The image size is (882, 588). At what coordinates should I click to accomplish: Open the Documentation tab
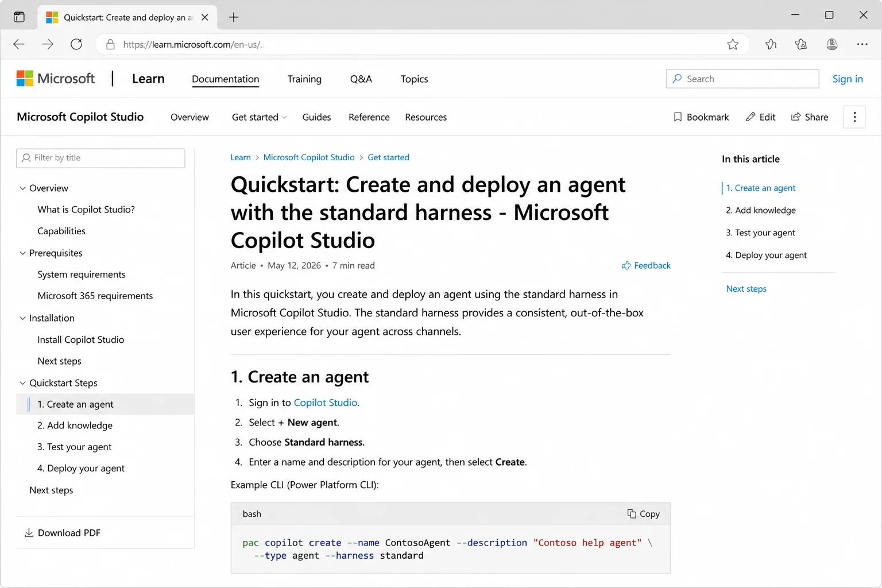[226, 79]
